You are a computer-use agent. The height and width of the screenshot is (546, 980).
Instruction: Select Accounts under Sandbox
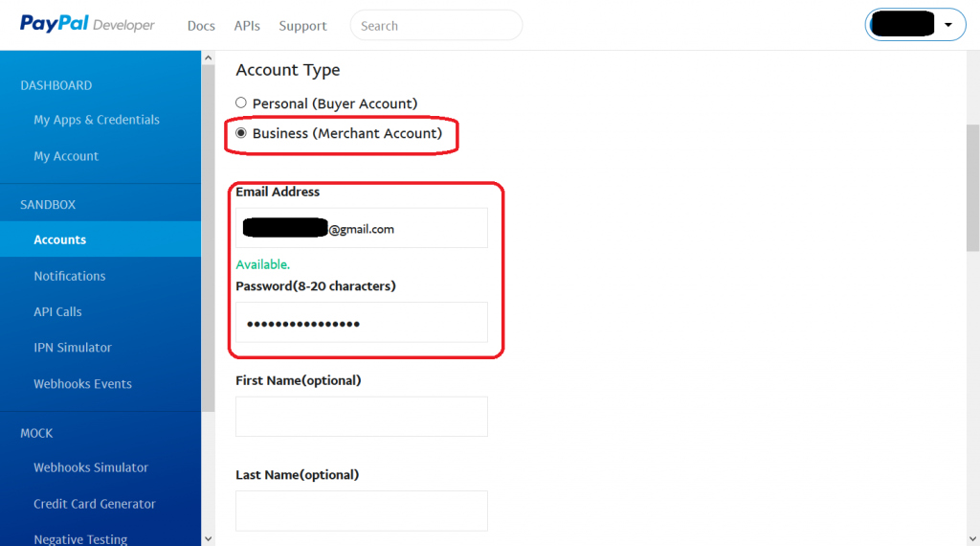coord(60,239)
